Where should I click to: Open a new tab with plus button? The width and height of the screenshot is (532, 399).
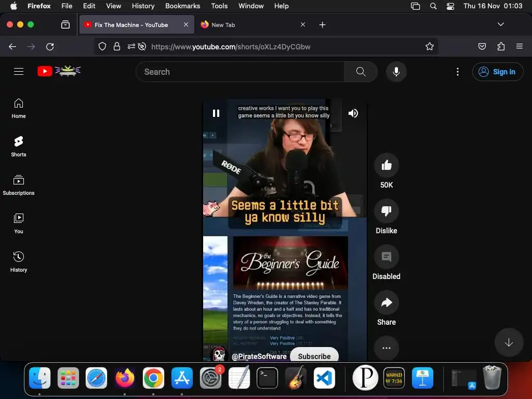(322, 25)
